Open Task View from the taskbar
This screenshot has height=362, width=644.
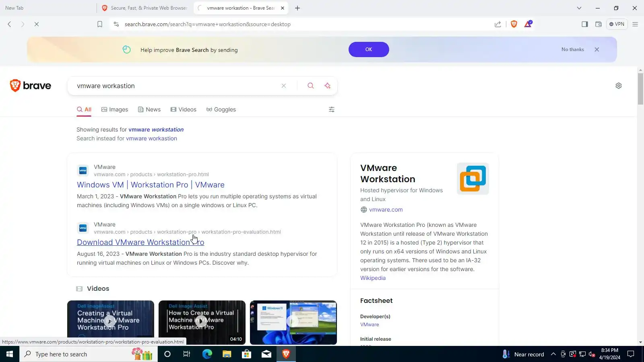187,354
